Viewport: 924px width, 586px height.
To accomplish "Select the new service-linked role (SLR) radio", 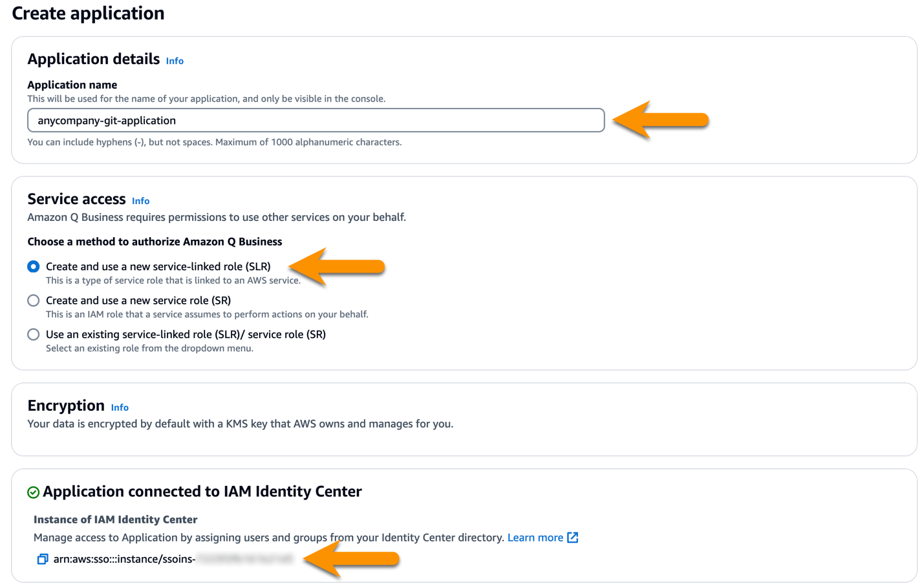I will click(33, 266).
